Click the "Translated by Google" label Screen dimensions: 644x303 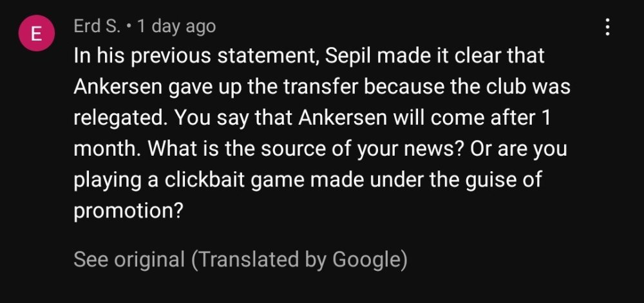tap(299, 259)
